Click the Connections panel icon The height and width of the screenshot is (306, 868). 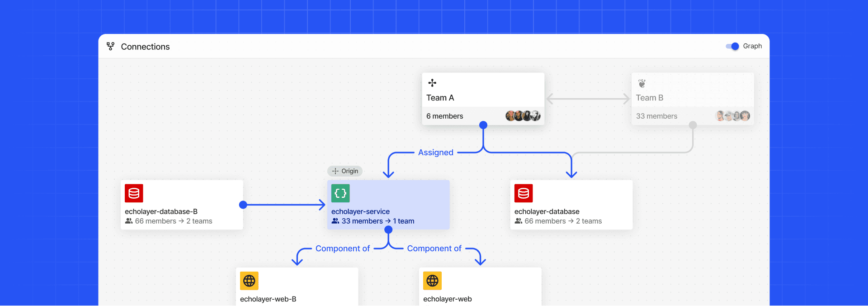click(110, 46)
